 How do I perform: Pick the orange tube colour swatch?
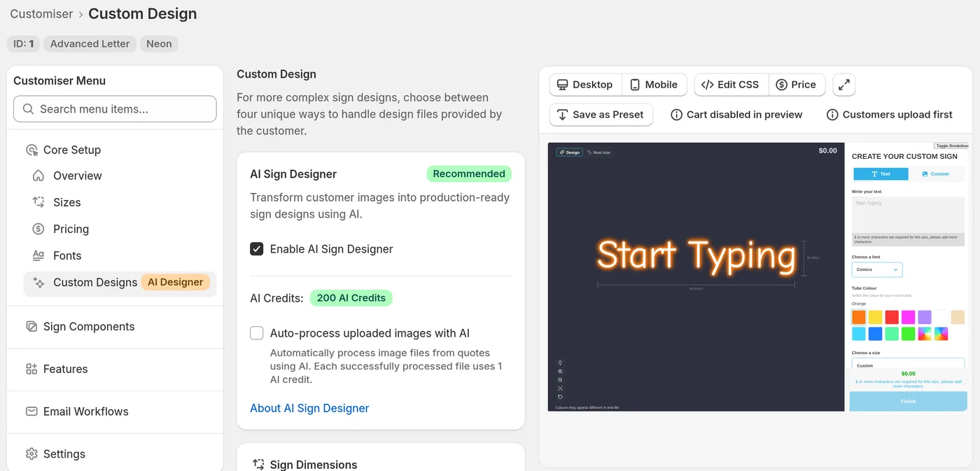click(x=859, y=317)
